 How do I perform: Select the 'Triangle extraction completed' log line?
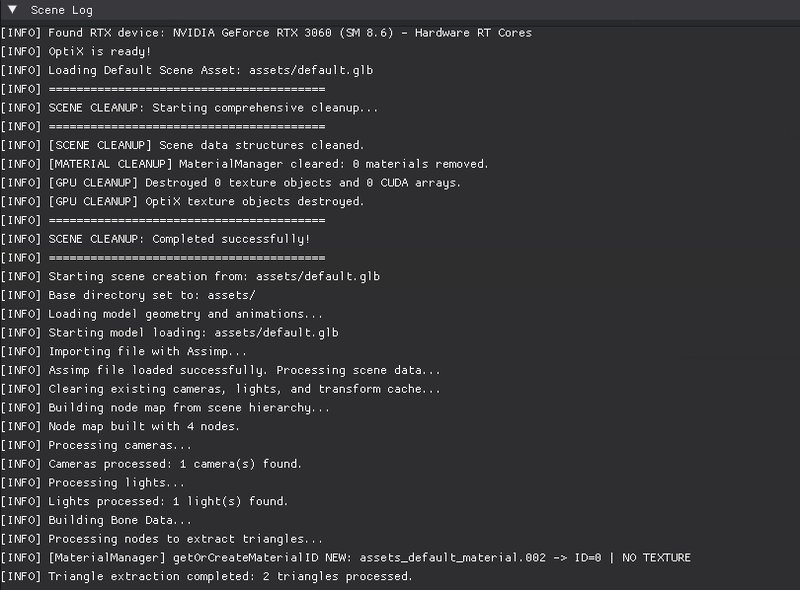230,577
